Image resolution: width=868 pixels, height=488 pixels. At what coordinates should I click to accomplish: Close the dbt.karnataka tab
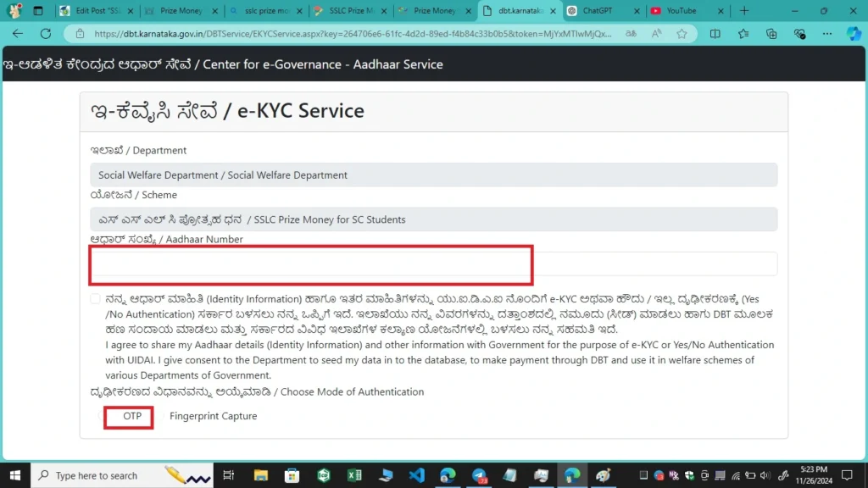553,10
